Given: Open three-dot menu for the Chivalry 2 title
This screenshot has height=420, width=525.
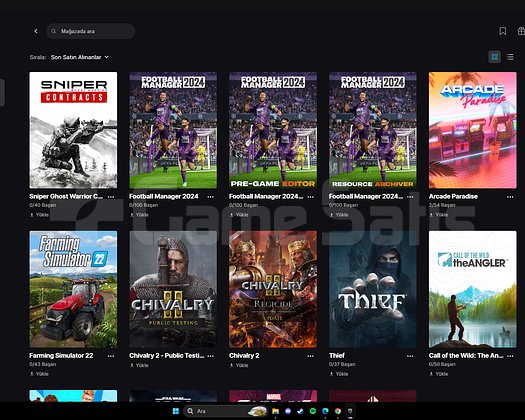Looking at the screenshot, I should (x=311, y=356).
